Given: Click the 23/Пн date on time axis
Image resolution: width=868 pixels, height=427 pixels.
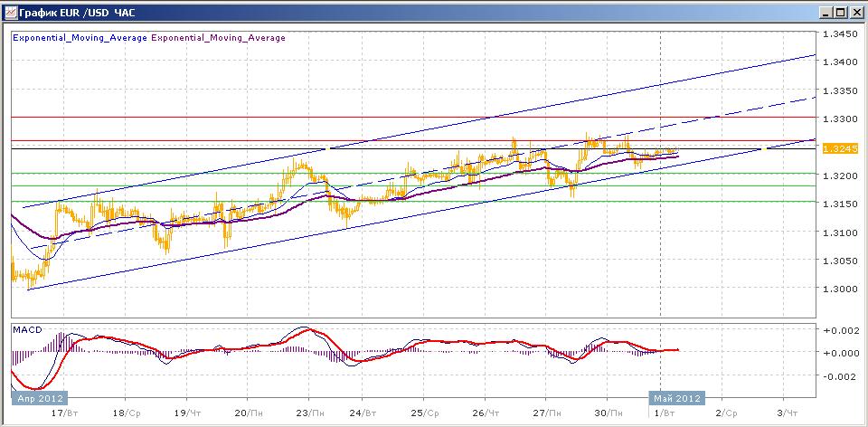Looking at the screenshot, I should pyautogui.click(x=310, y=412).
